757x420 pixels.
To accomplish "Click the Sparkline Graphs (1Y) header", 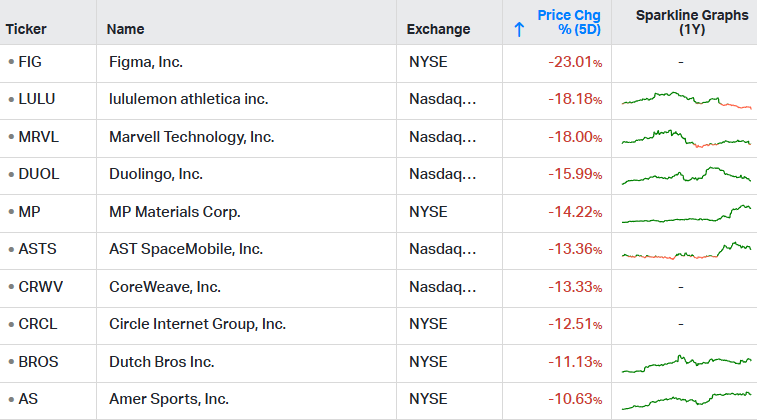I will (x=692, y=22).
